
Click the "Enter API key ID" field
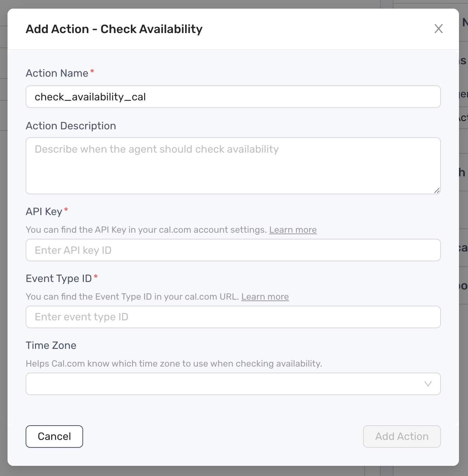(x=233, y=250)
